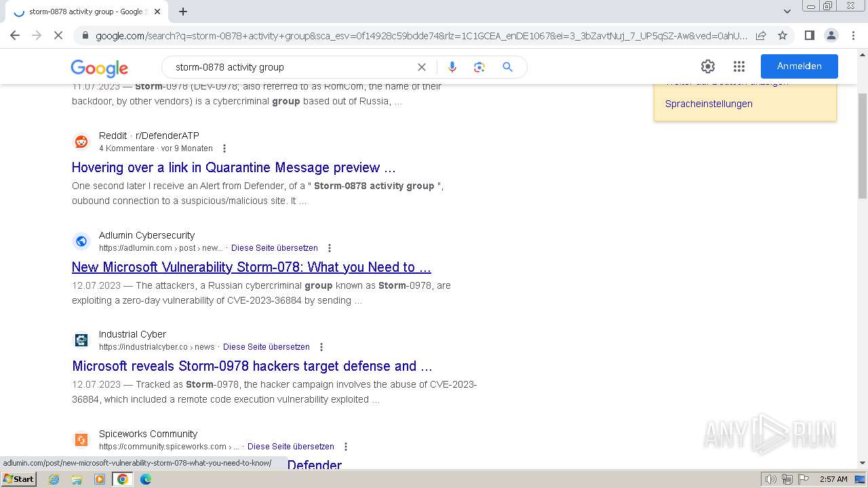
Task: Click the Adlumin Cybersecurity favicon
Action: coord(81,241)
